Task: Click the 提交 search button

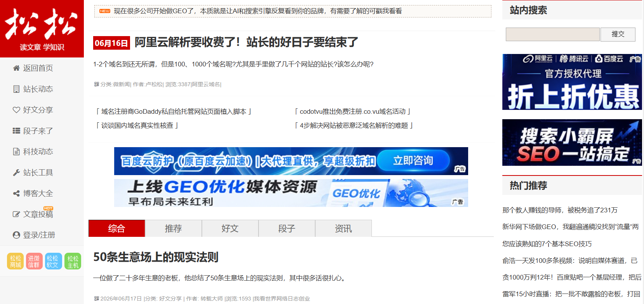Action: point(618,34)
